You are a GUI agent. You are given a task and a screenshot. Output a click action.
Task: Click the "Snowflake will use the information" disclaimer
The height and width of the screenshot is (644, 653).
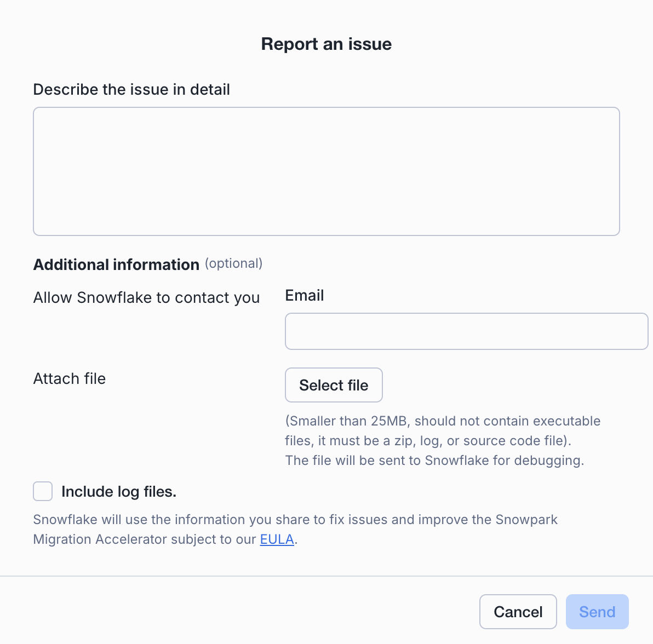[295, 520]
